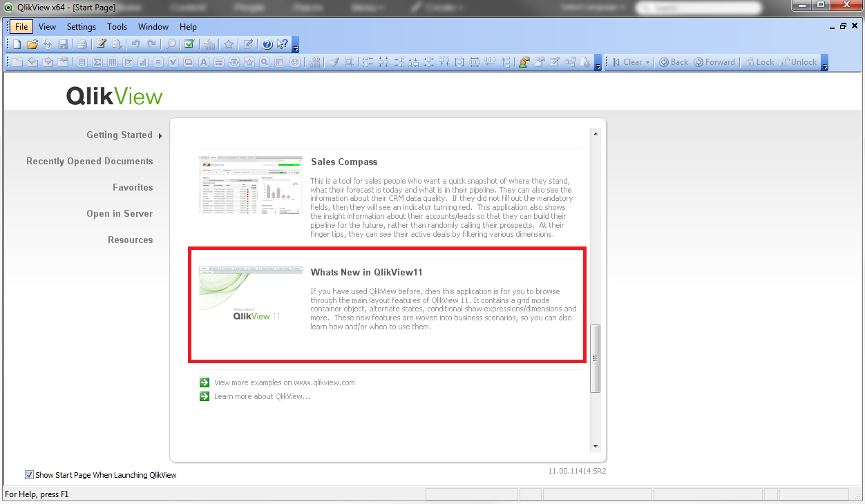
Task: Open the Edit Script icon
Action: click(x=101, y=44)
